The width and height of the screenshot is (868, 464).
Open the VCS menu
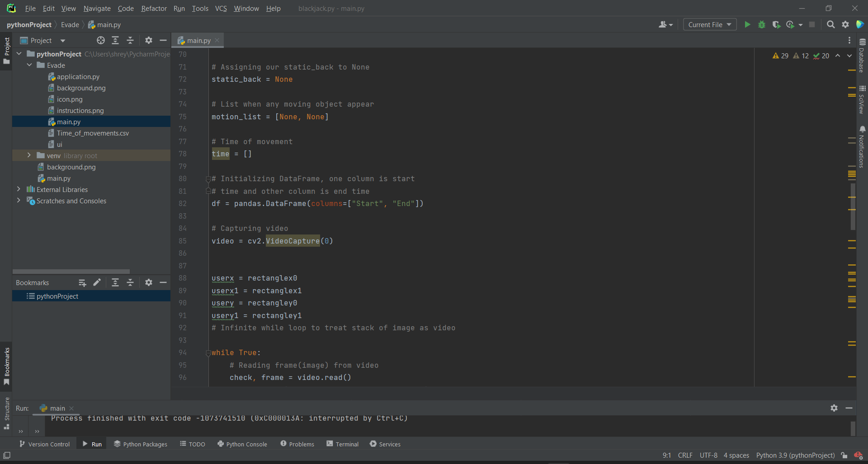coord(221,9)
